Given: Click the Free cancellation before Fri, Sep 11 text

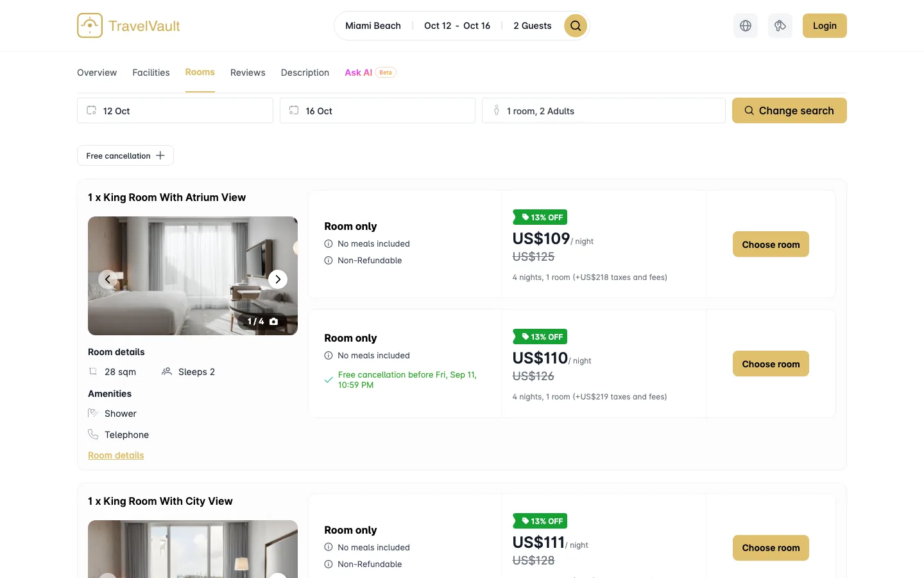Looking at the screenshot, I should [x=407, y=380].
